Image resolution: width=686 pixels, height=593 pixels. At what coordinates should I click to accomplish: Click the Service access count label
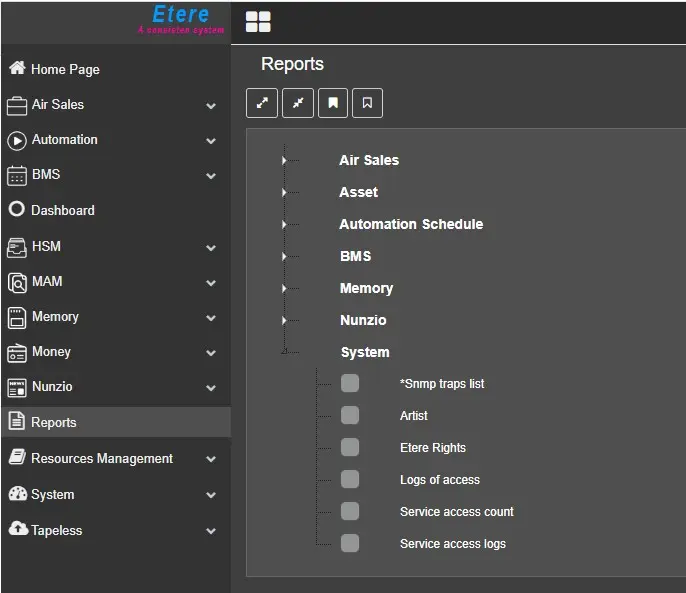(456, 512)
